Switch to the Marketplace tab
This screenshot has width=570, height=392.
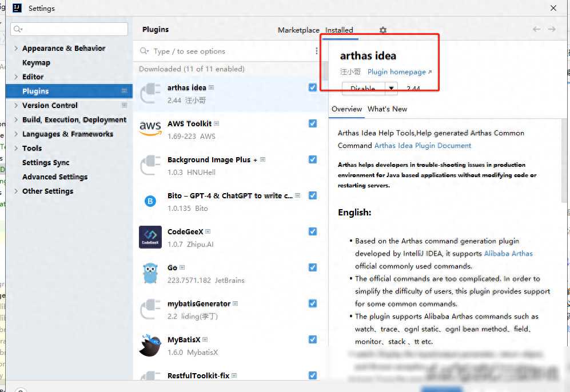pos(298,30)
